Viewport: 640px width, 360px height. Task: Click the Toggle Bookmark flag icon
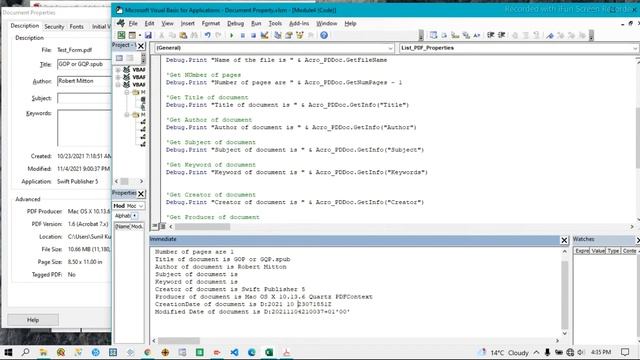(550, 36)
